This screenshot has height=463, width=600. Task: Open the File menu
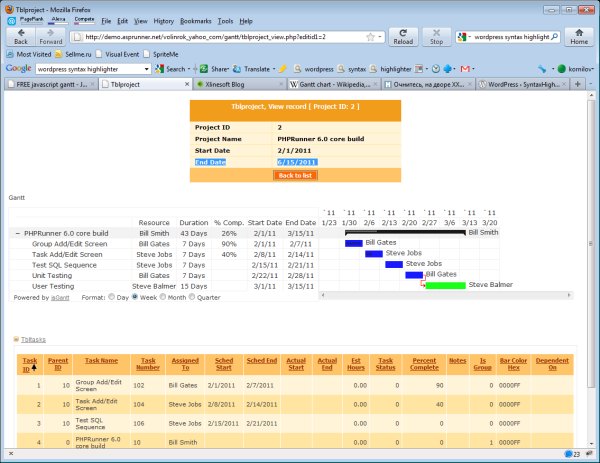click(106, 21)
